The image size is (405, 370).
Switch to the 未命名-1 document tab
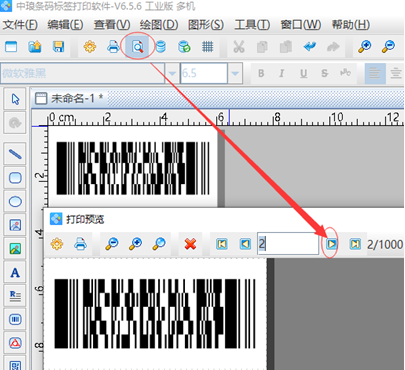point(69,98)
